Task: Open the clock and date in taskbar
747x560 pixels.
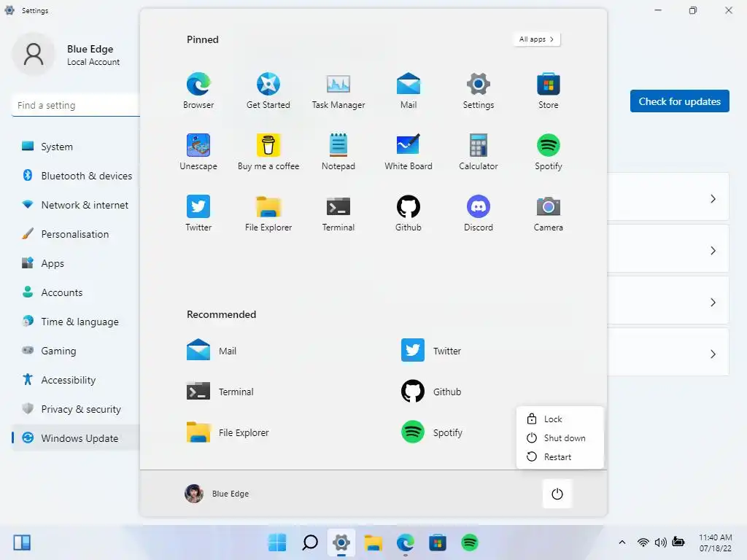Action: click(715, 542)
